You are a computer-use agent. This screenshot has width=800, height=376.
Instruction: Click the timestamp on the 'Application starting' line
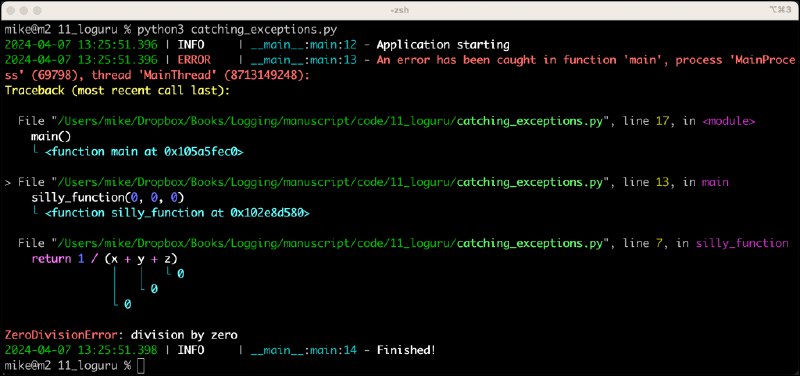pos(81,44)
